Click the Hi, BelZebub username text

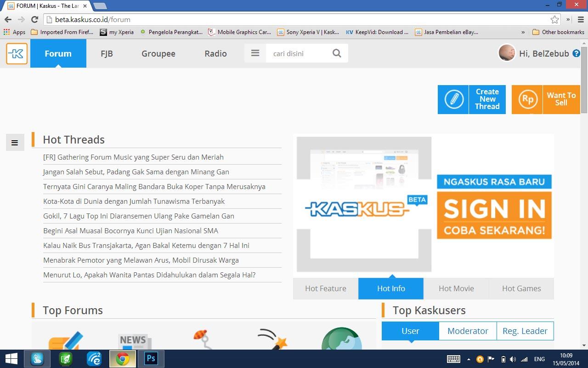click(544, 53)
